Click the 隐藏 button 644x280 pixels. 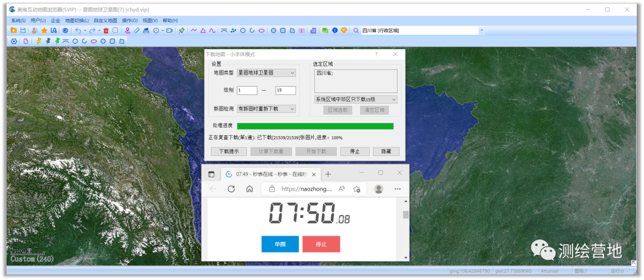386,151
